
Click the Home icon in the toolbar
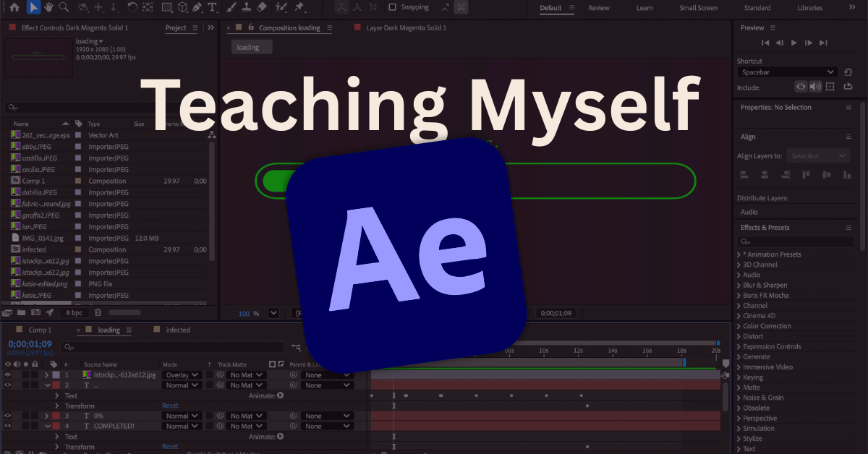(14, 8)
